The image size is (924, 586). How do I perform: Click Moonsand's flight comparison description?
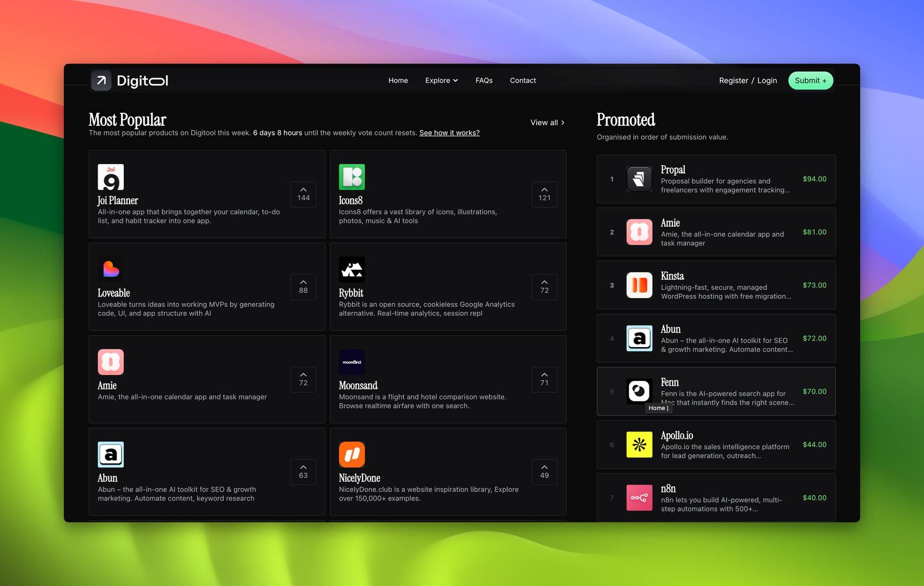pos(423,402)
